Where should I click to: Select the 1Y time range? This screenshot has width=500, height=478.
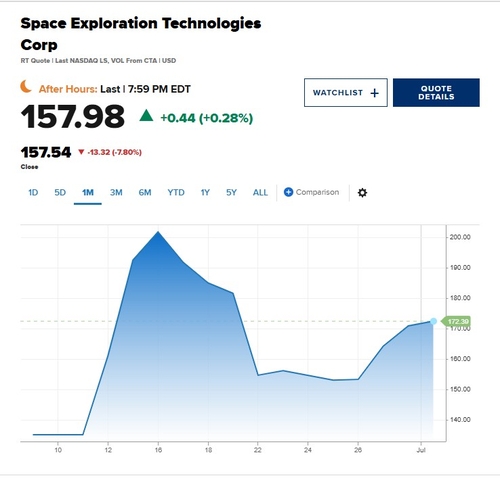point(205,193)
